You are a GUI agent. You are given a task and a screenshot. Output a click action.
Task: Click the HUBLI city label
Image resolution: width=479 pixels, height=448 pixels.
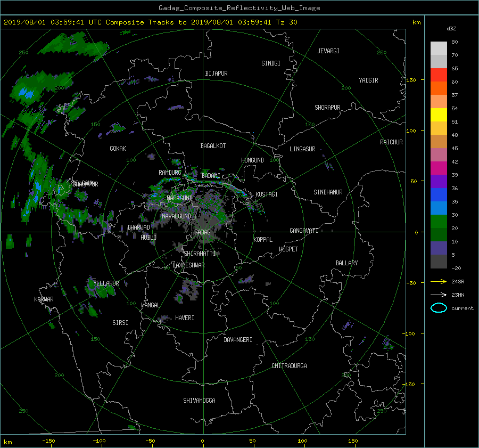148,237
